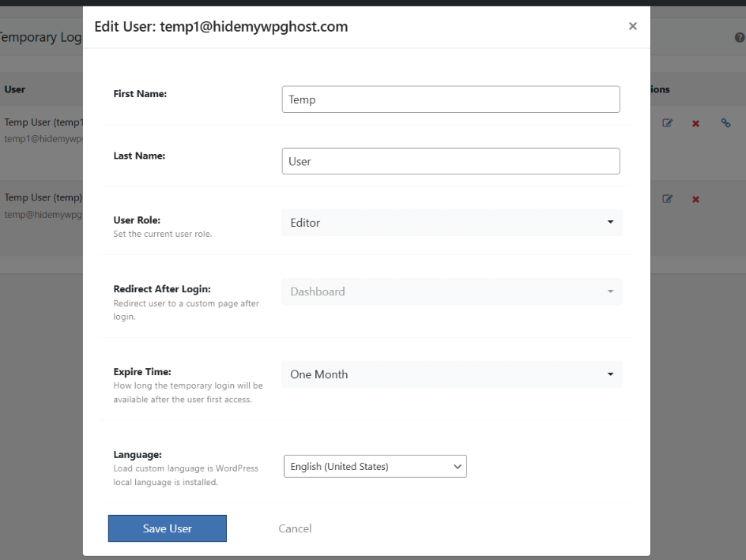Delete the temp user with the red X
Image resolution: width=746 pixels, height=560 pixels.
(695, 198)
